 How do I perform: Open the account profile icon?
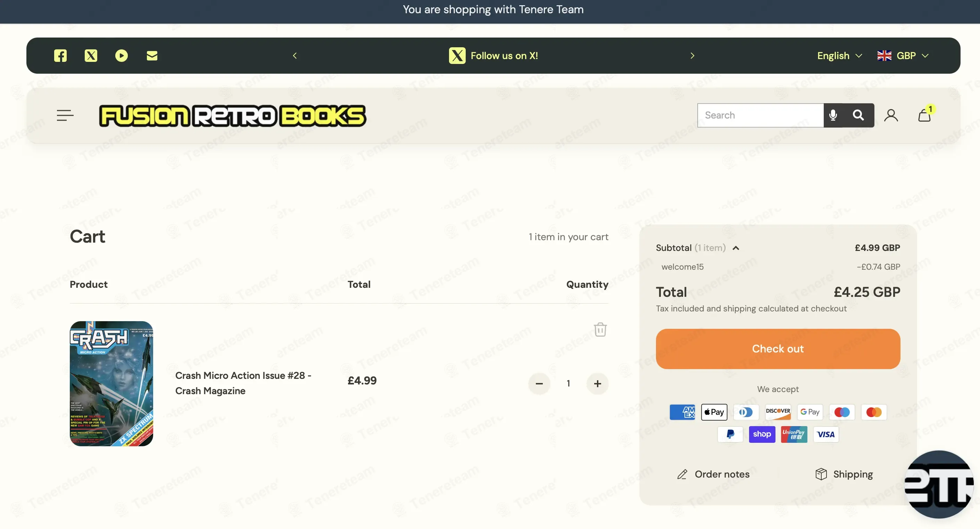tap(891, 115)
